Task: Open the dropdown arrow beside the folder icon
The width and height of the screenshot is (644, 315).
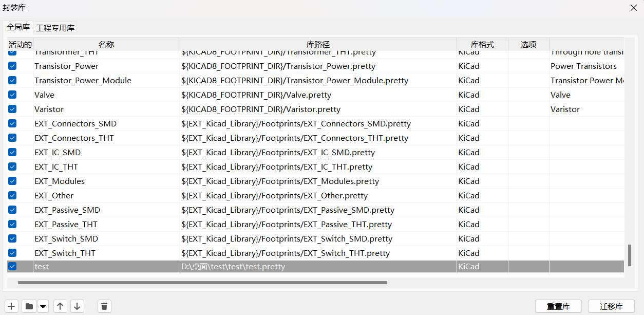Action: 43,306
